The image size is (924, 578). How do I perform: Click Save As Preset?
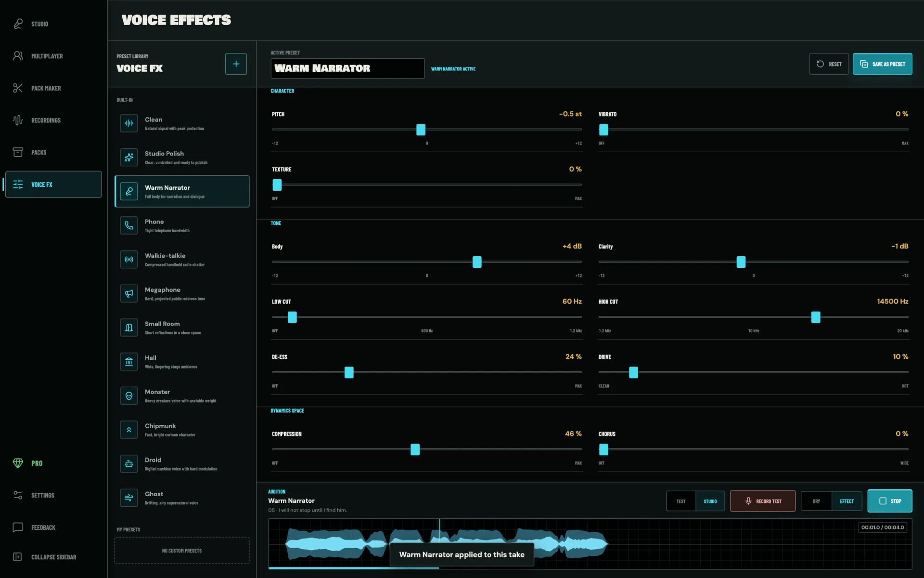(882, 64)
